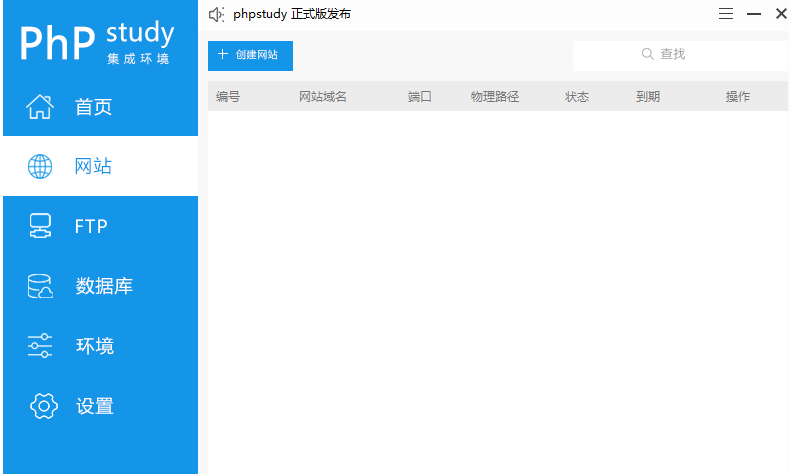The height and width of the screenshot is (474, 794).
Task: Click the sliders icon for 环境
Action: click(x=40, y=346)
